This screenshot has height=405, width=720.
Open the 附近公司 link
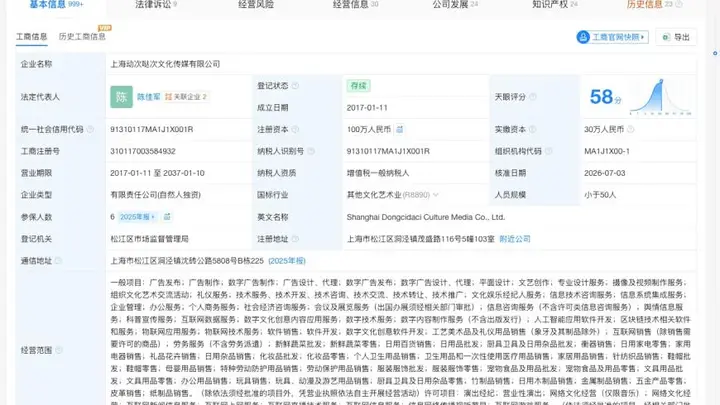coord(515,239)
